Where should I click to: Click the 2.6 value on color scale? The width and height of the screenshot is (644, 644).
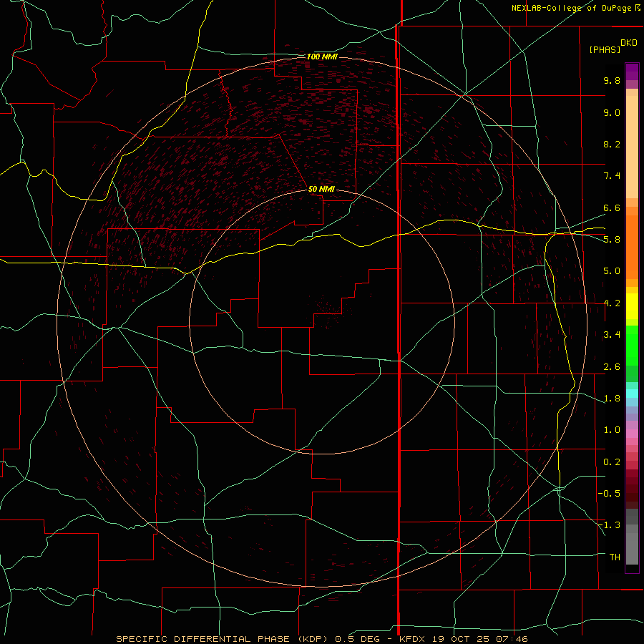point(612,367)
